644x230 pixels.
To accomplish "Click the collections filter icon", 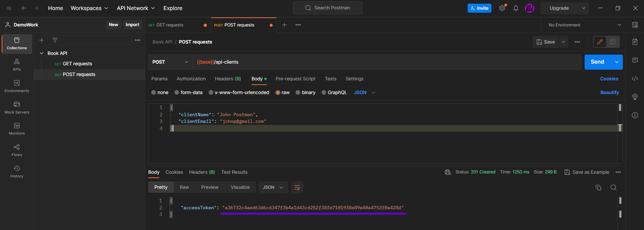I will 55,40.
